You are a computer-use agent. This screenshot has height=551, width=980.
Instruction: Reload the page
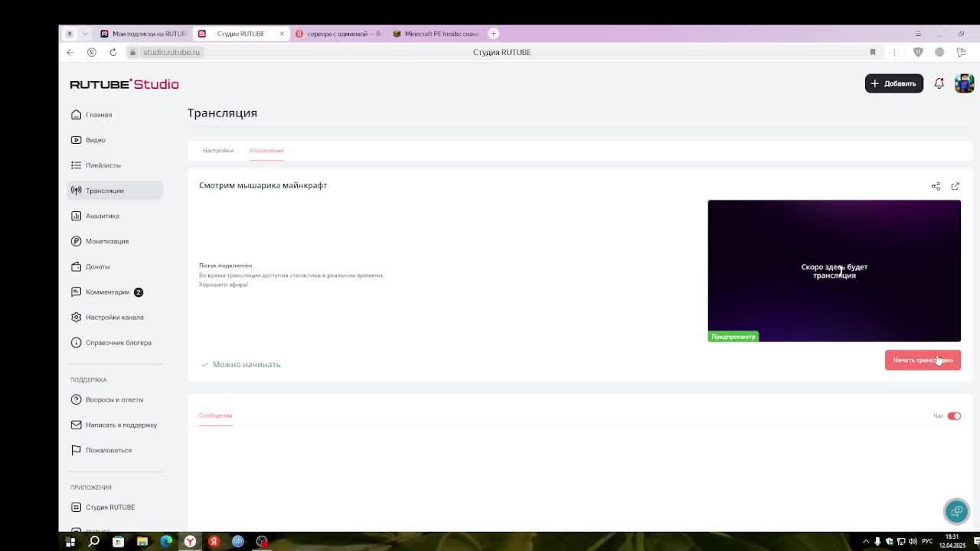113,52
